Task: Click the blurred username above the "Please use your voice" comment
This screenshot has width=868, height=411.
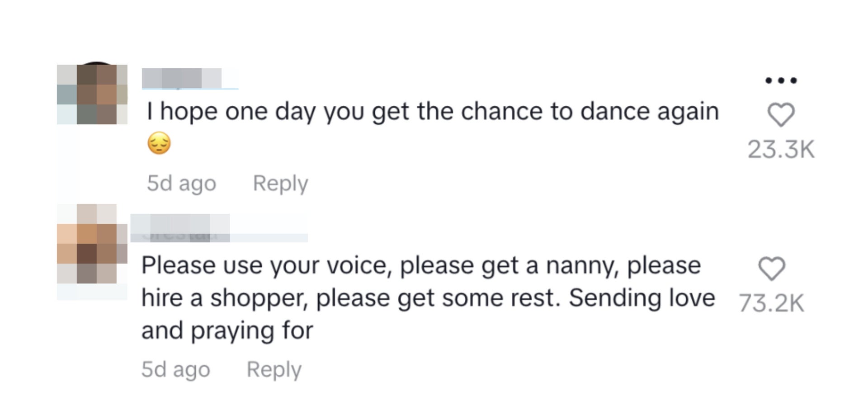Action: click(180, 228)
